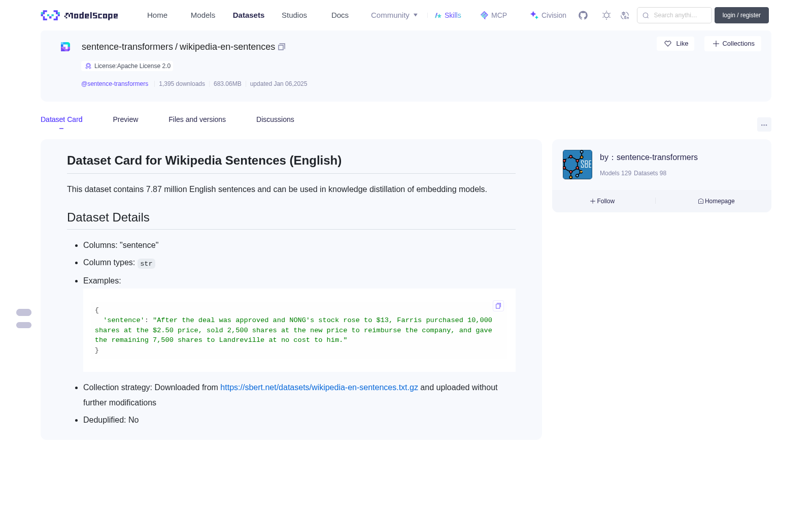Switch to the Preview tab

tap(125, 119)
